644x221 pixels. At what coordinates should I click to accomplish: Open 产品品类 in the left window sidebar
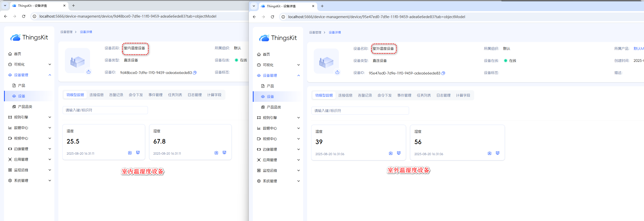click(25, 107)
